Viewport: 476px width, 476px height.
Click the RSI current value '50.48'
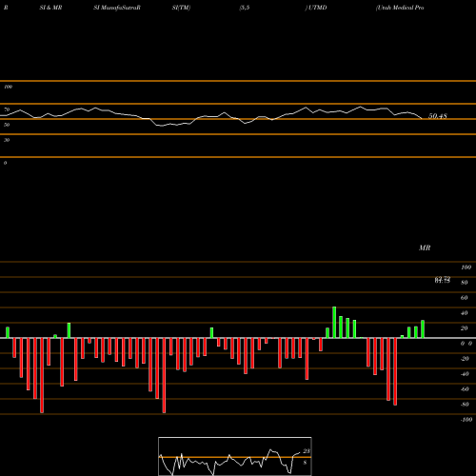[438, 116]
